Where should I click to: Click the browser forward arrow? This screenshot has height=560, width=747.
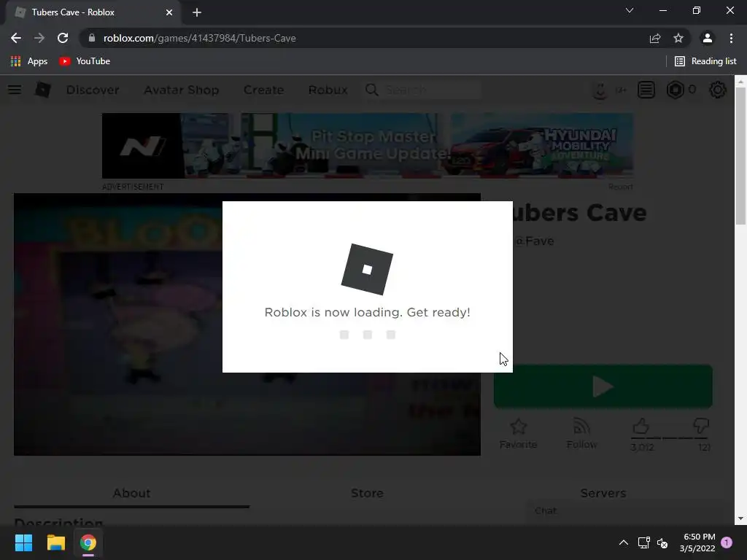click(39, 38)
